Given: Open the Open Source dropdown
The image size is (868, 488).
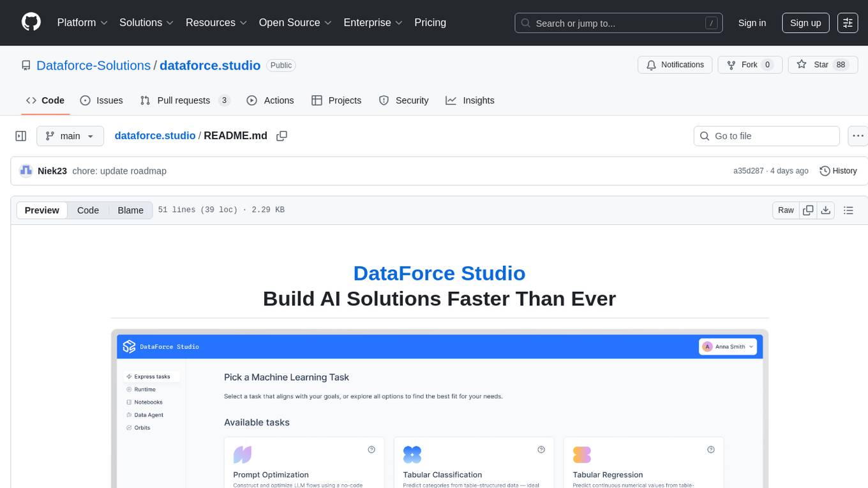Looking at the screenshot, I should pyautogui.click(x=295, y=22).
